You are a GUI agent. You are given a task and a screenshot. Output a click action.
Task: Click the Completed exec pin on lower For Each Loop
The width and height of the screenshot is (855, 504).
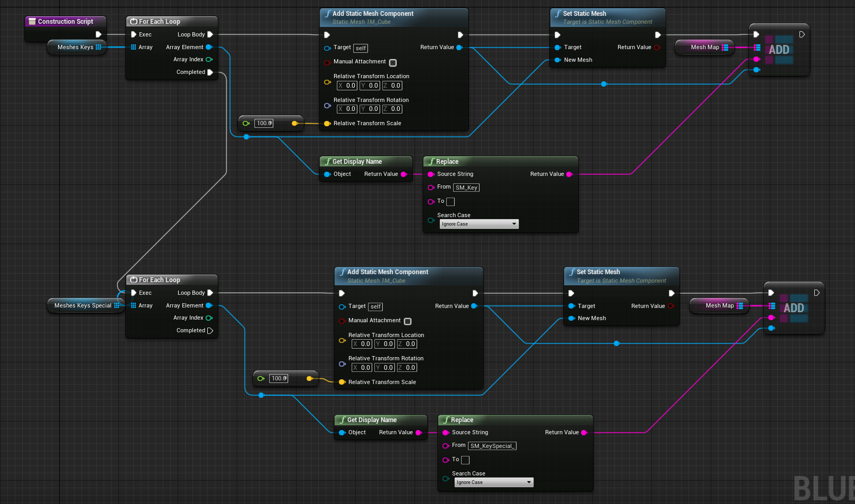211,330
